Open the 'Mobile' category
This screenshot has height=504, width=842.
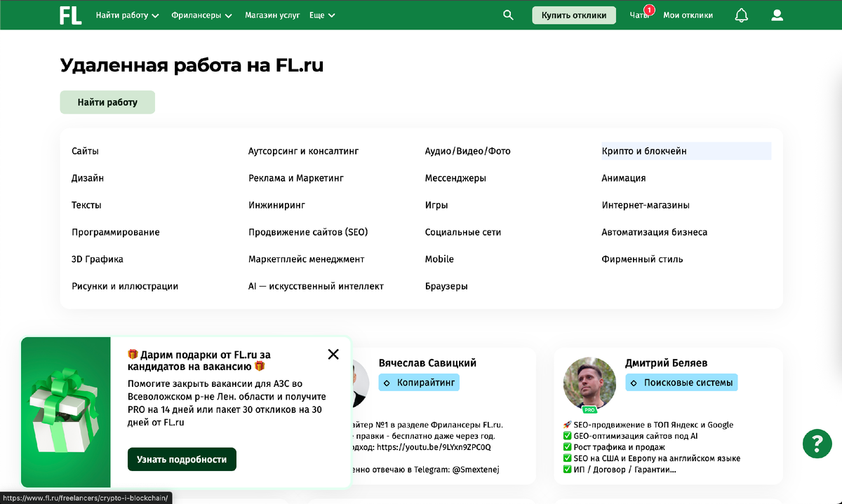coord(439,259)
